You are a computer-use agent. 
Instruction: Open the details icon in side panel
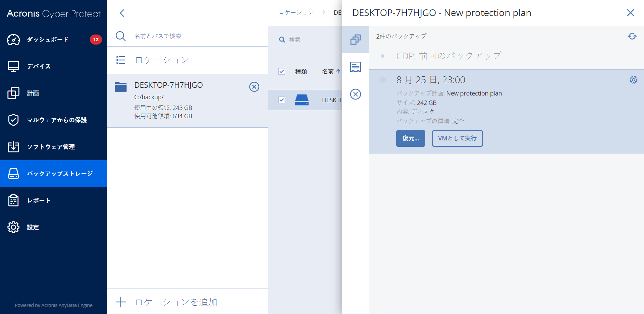[x=355, y=67]
